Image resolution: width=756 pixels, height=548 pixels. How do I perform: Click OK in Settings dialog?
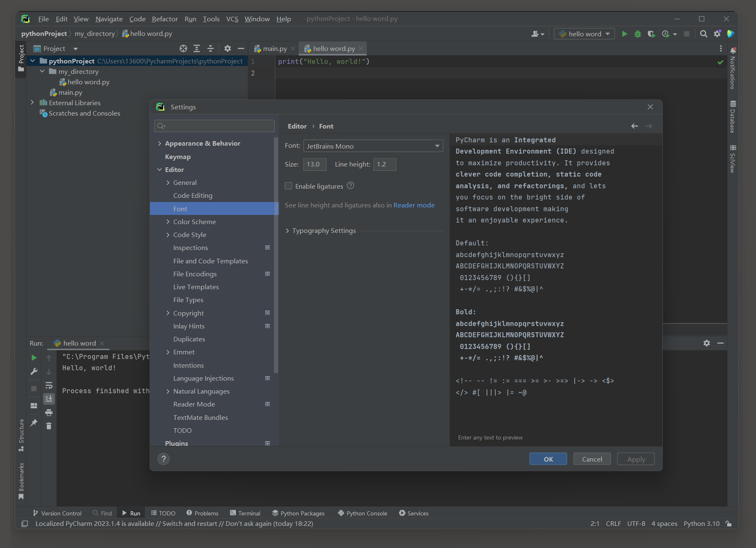(548, 459)
